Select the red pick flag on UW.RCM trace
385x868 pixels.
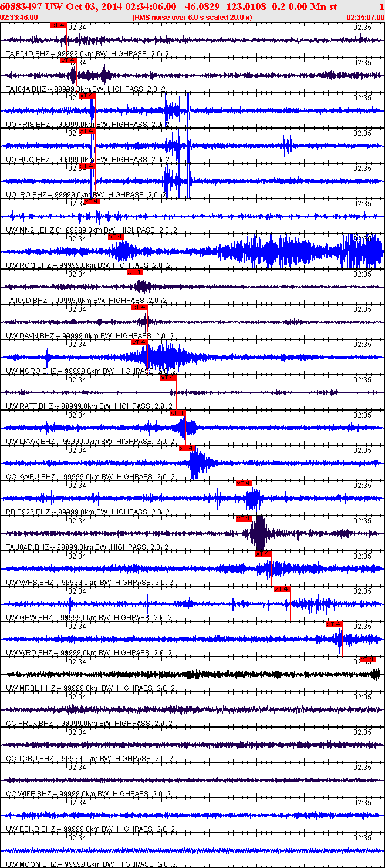click(x=116, y=237)
